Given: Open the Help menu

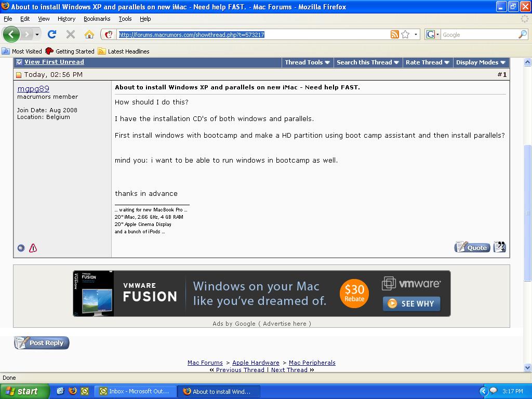Looking at the screenshot, I should (145, 19).
